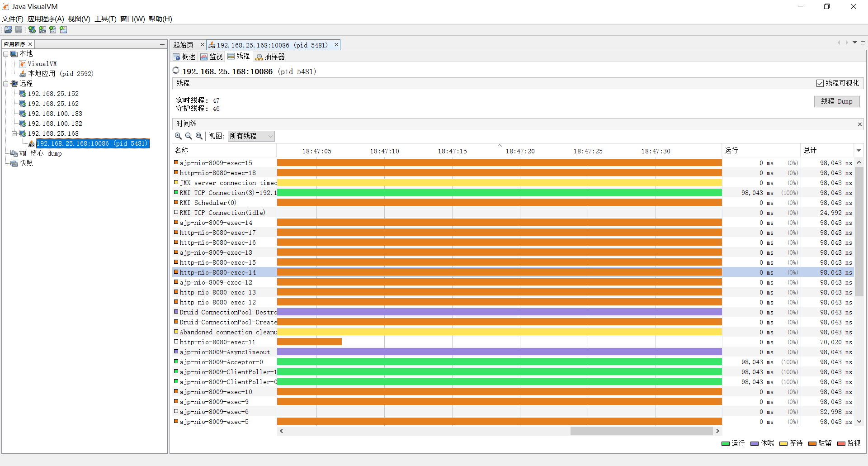Minimize the 应用程序 side panel
Screen dimensions: 868x466
pos(162,44)
